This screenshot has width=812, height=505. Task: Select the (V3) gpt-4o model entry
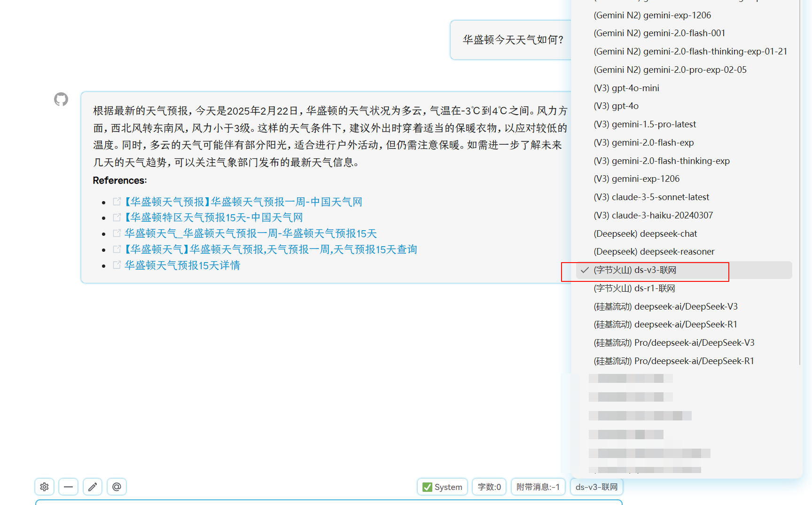(x=684, y=106)
